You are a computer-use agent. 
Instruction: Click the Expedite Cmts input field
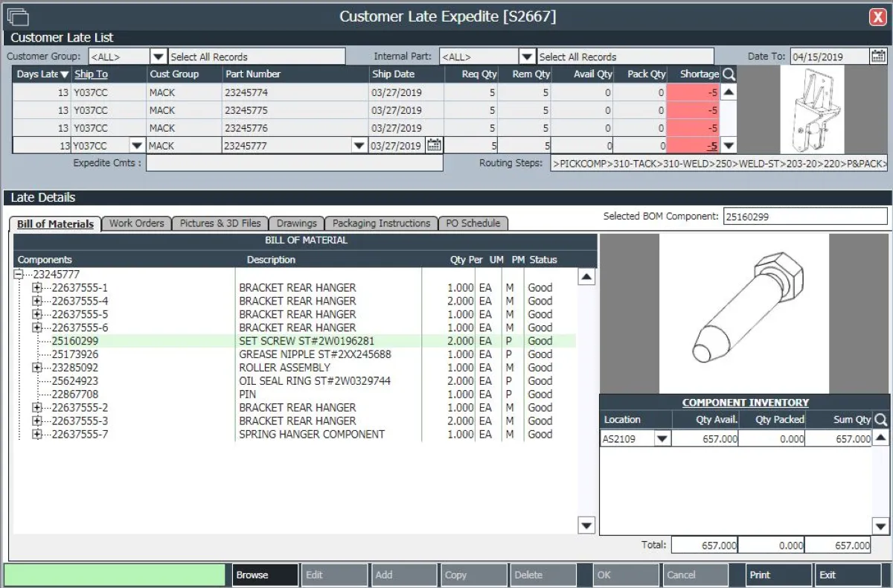tap(294, 163)
